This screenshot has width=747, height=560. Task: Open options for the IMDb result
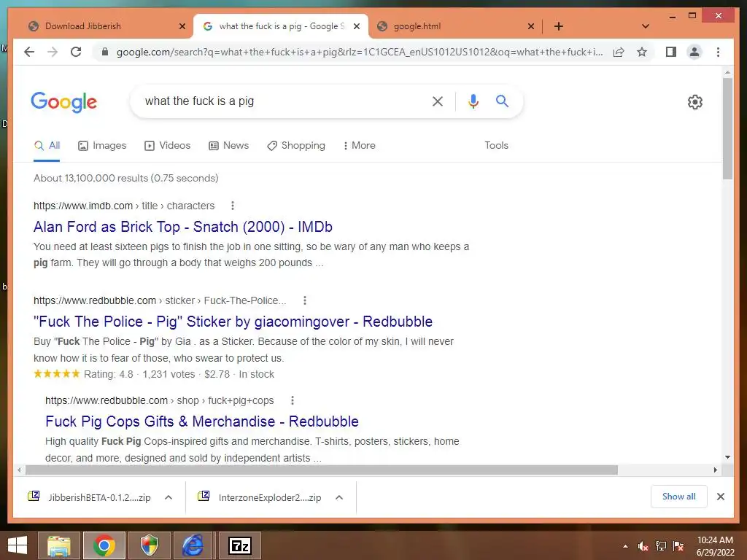point(233,206)
